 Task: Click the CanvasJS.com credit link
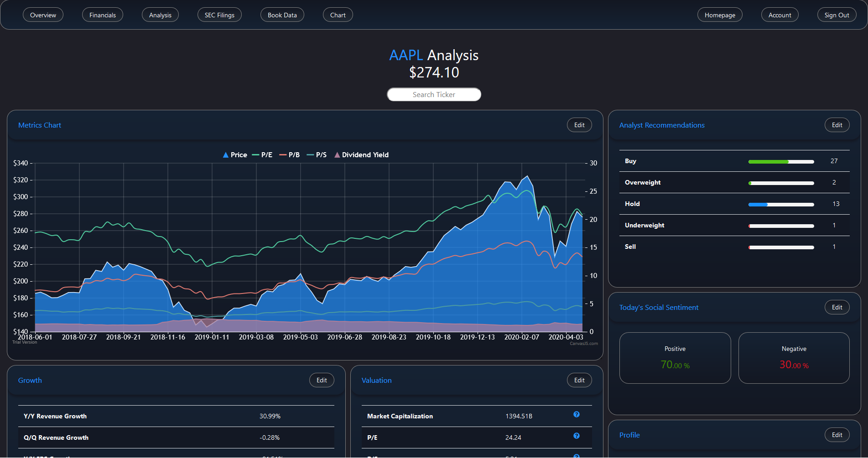point(584,344)
